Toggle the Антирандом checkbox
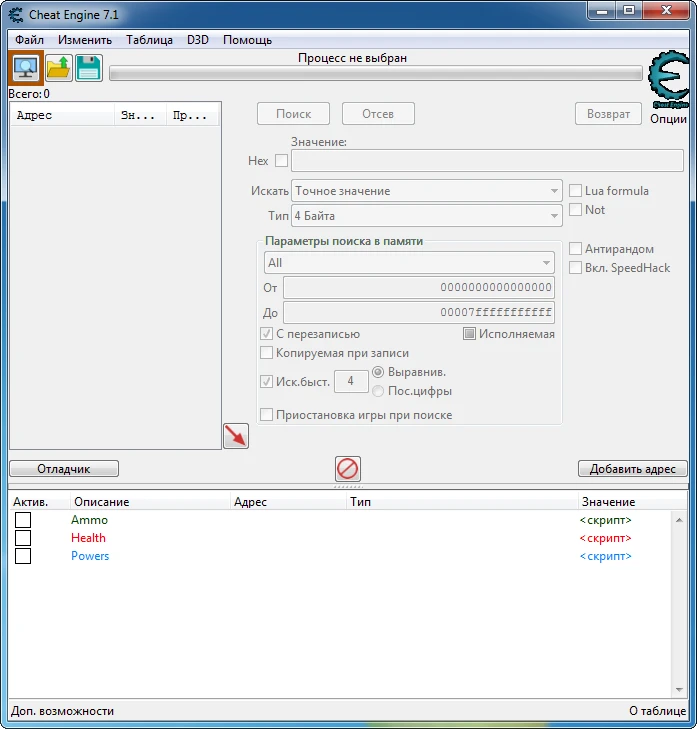The width and height of the screenshot is (697, 729). point(576,249)
